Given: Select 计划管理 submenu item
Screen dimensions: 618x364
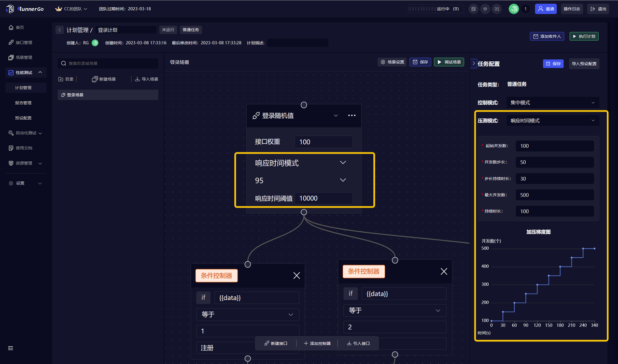Looking at the screenshot, I should click(26, 88).
